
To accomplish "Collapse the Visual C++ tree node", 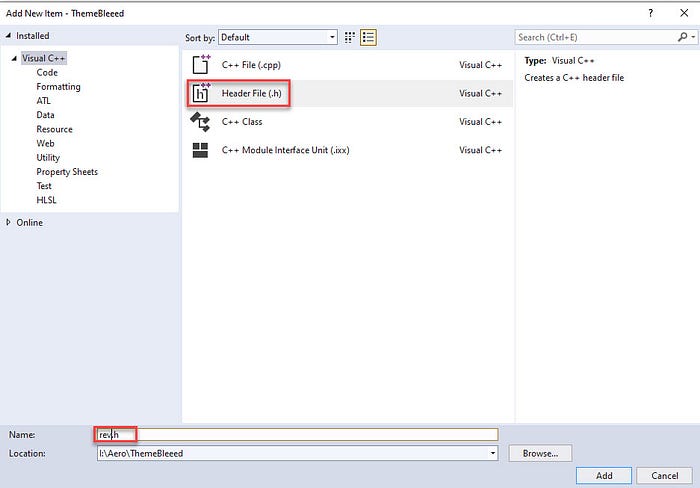I will pos(14,58).
